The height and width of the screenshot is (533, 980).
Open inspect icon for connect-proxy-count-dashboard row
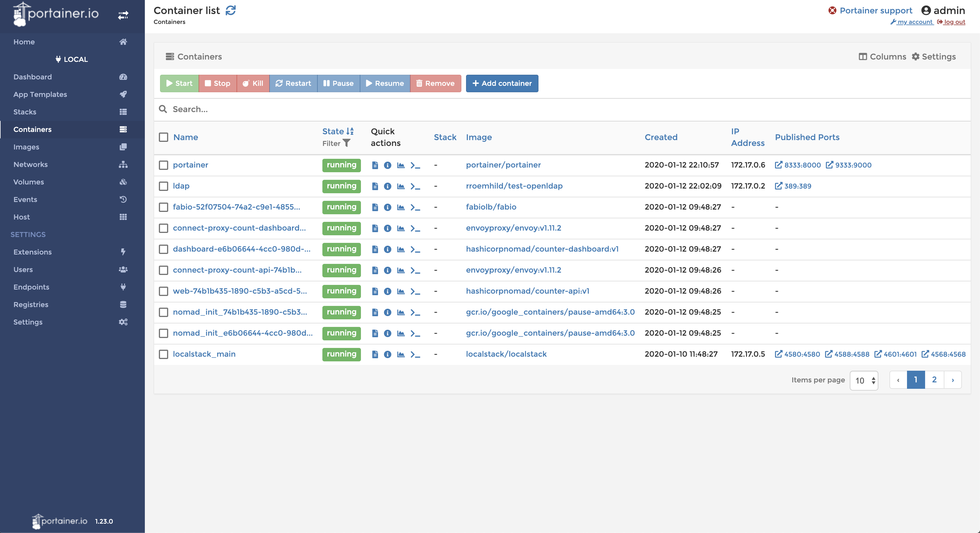coord(388,228)
